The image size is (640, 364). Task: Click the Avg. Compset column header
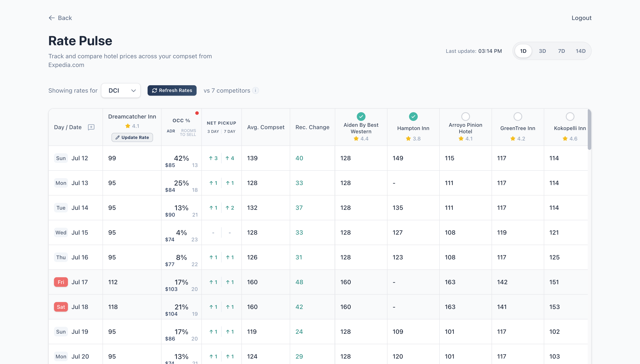click(266, 127)
